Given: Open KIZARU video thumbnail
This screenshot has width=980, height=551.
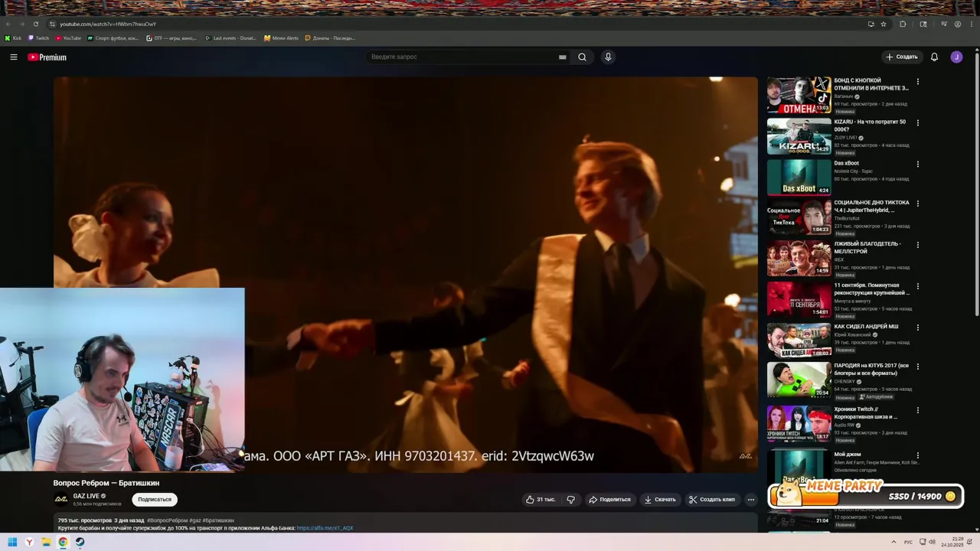Looking at the screenshot, I should (x=799, y=136).
